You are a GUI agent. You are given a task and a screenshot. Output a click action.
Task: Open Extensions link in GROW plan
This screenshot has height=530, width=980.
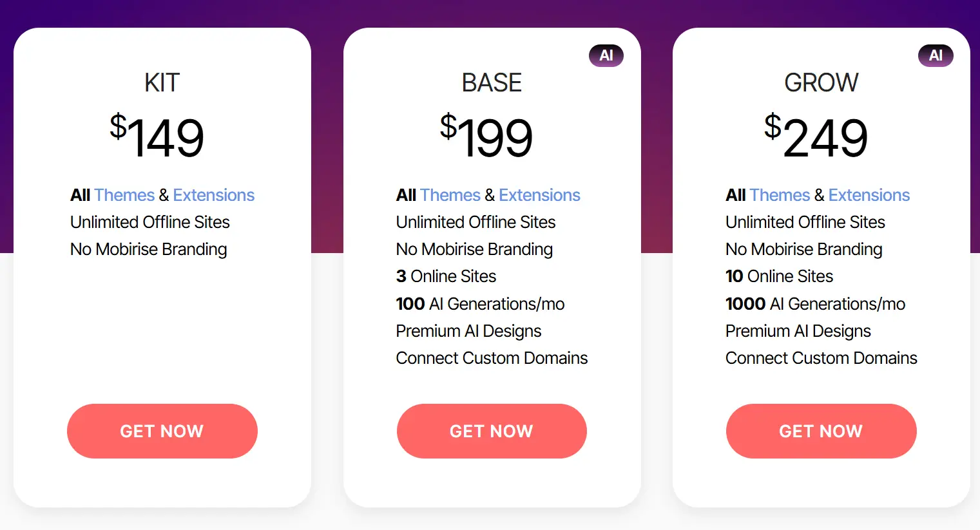coord(869,195)
